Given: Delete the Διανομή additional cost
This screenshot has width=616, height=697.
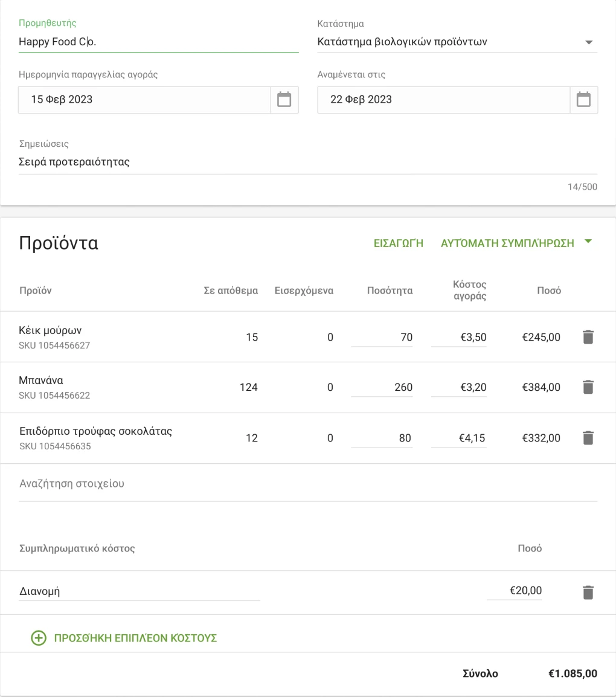Looking at the screenshot, I should (x=588, y=593).
